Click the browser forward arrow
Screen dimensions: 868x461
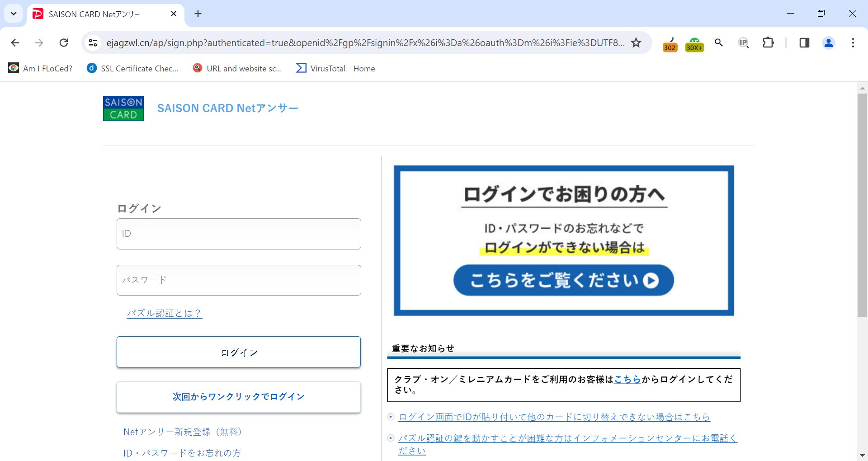click(39, 43)
